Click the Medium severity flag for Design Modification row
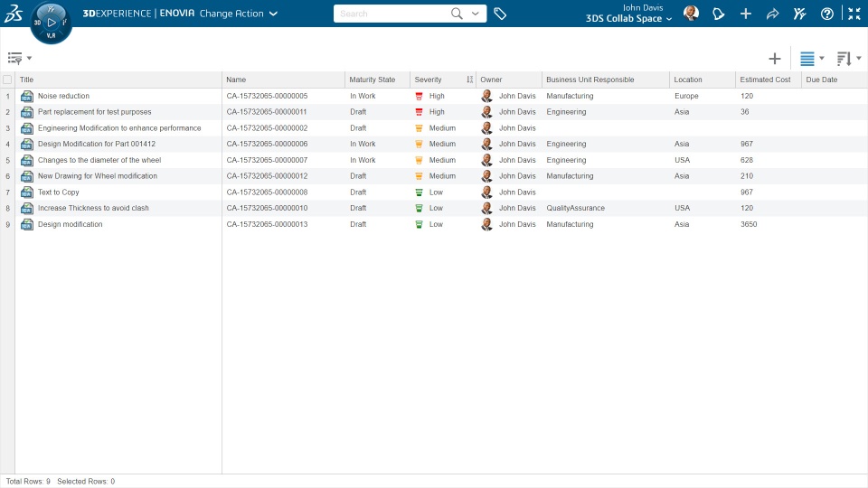868x488 pixels. coord(419,145)
